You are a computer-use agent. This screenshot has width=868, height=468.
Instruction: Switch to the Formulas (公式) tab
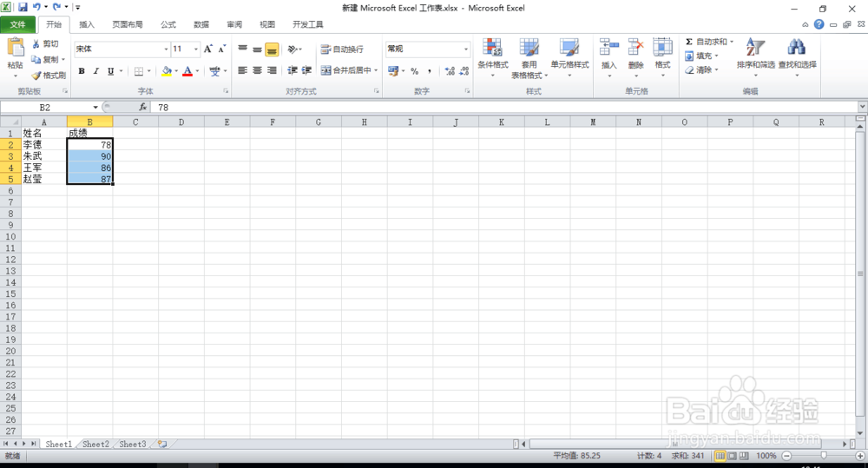(168, 24)
